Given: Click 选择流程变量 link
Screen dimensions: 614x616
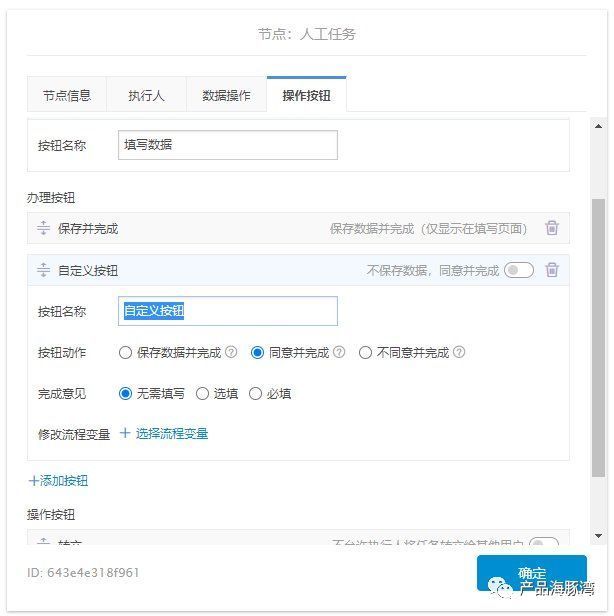Looking at the screenshot, I should click(172, 434).
